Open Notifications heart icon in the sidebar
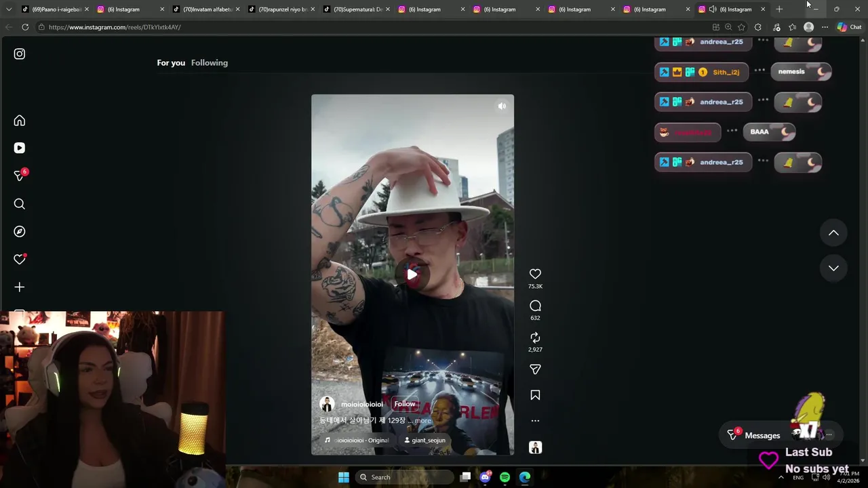This screenshot has height=488, width=868. click(20, 260)
